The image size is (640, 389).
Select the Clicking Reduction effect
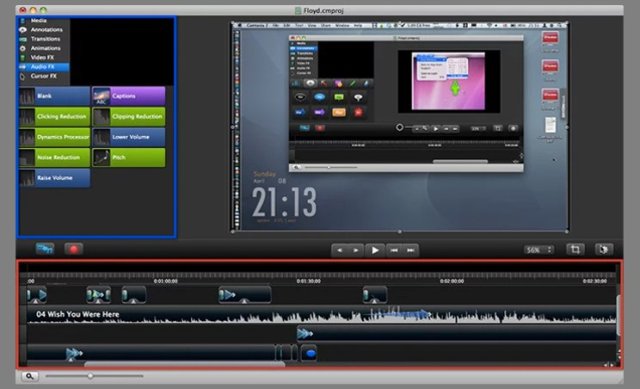[x=54, y=116]
